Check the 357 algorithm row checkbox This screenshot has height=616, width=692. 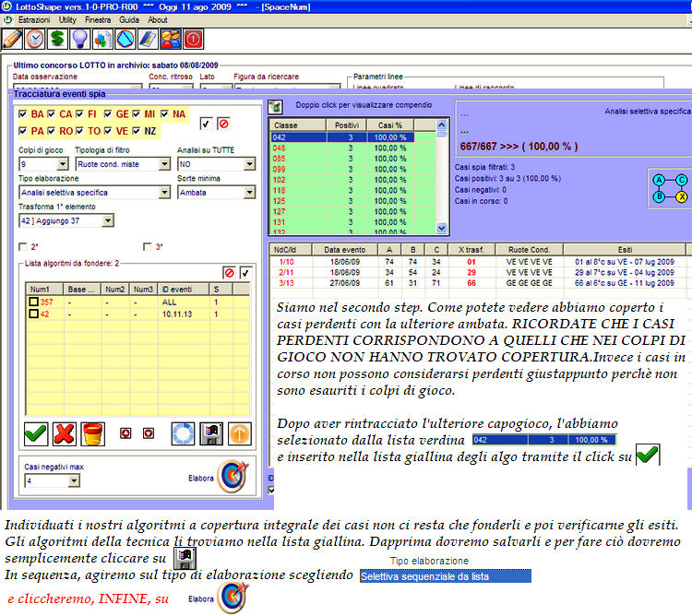(x=33, y=302)
